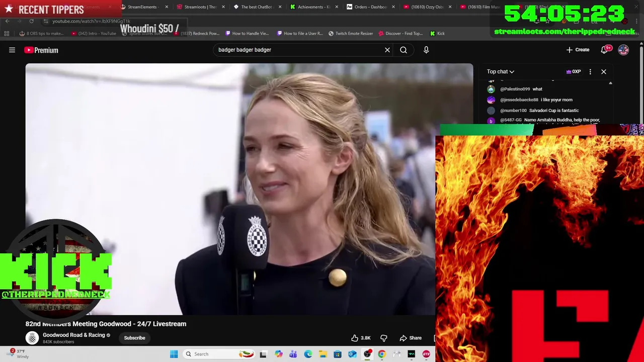644x362 pixels.
Task: Expand the Top chat dropdown
Action: pyautogui.click(x=501, y=71)
